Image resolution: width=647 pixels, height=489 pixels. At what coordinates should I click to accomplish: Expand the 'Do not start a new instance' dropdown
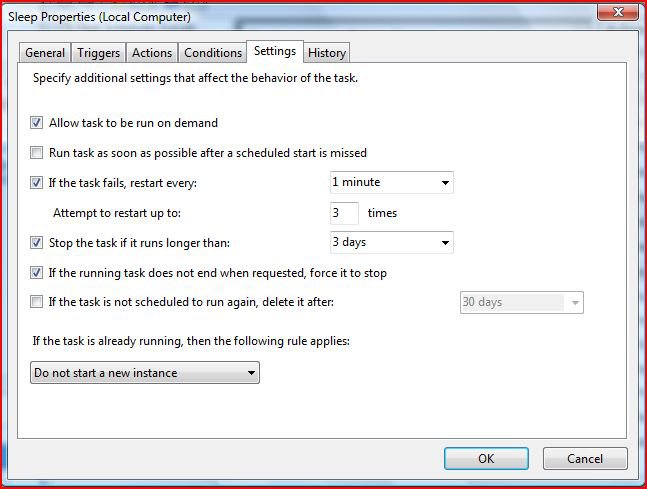pyautogui.click(x=145, y=373)
